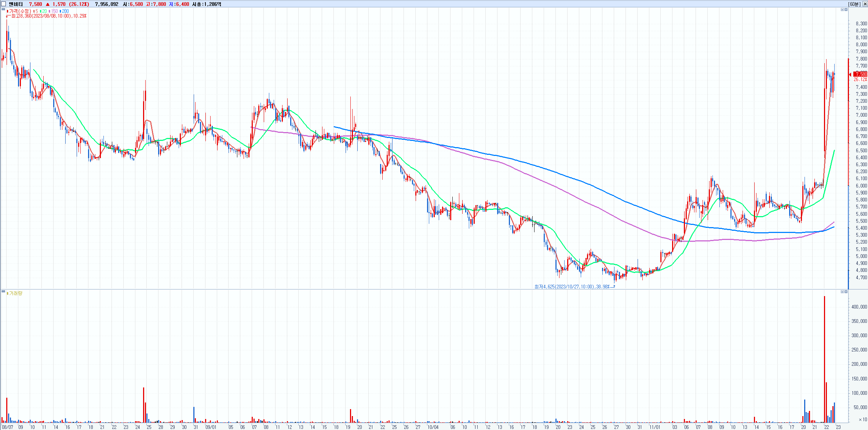
Task: Click the current price 7,580 marker on axis
Action: [860, 74]
